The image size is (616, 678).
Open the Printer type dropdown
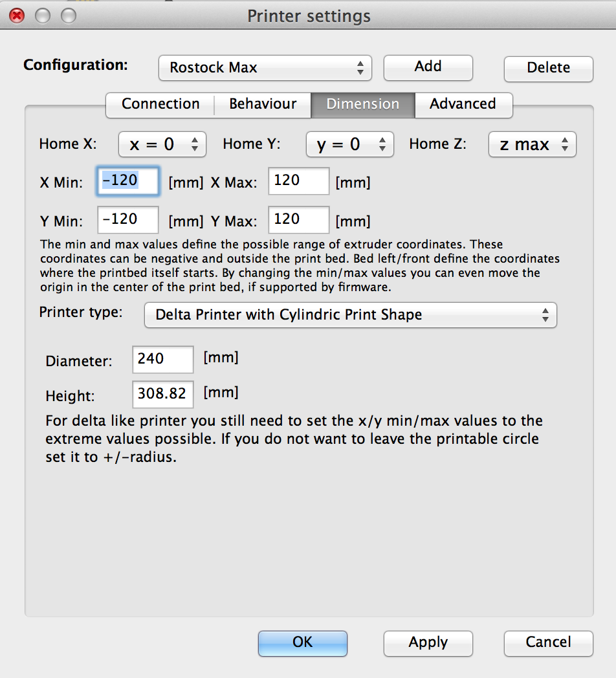pyautogui.click(x=349, y=315)
